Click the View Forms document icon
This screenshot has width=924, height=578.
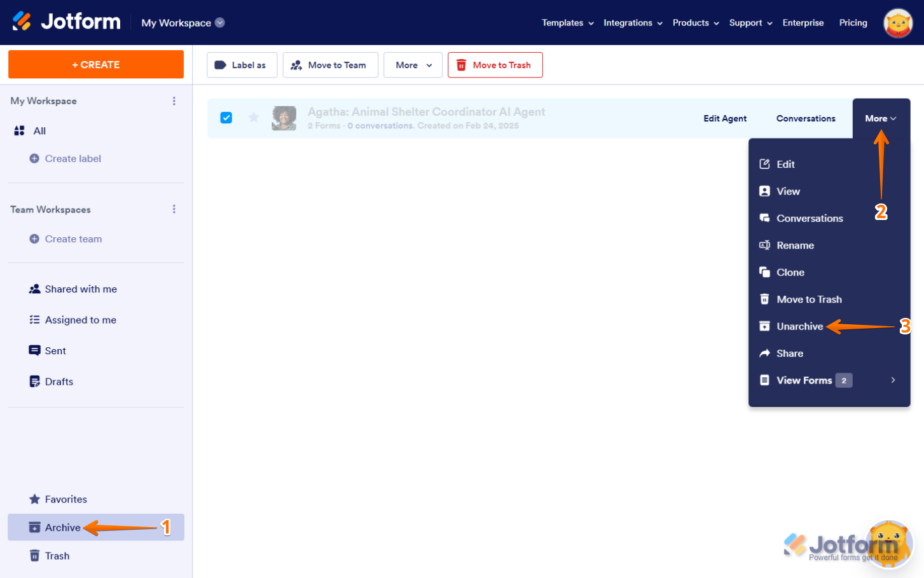pos(764,380)
